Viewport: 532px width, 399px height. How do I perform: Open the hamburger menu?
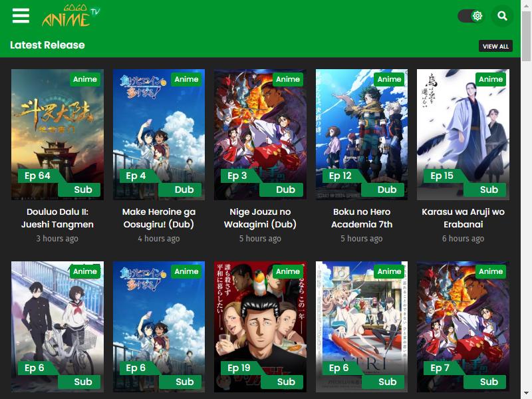(21, 16)
